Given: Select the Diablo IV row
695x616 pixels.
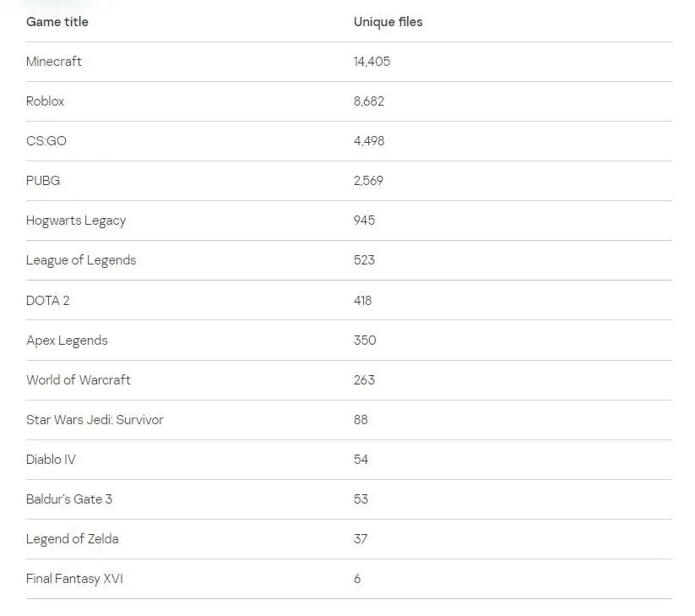Looking at the screenshot, I should pos(51,460).
